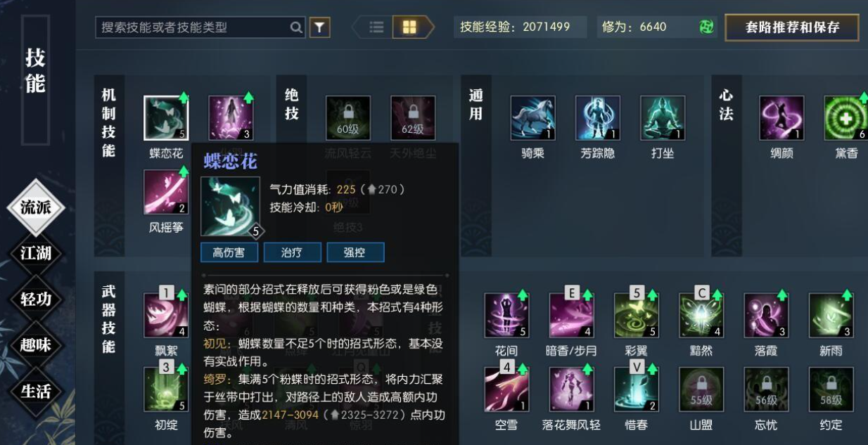Viewport: 868px width, 445px height.
Task: Select the 绸颜 heart method icon
Action: tap(781, 118)
